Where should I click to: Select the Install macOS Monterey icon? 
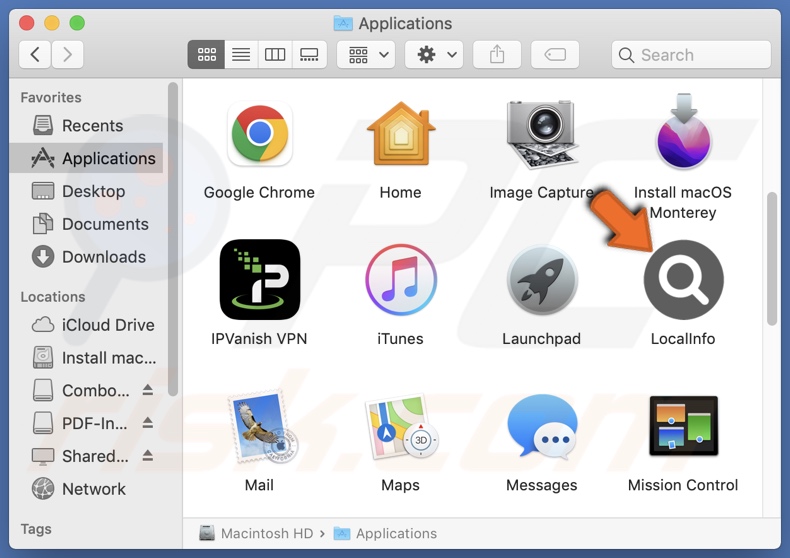pyautogui.click(x=683, y=131)
